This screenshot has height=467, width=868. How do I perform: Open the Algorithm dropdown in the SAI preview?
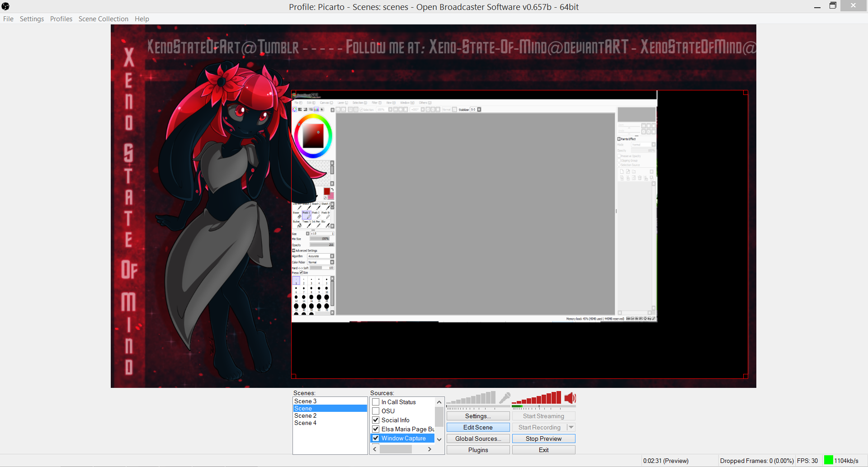point(332,256)
